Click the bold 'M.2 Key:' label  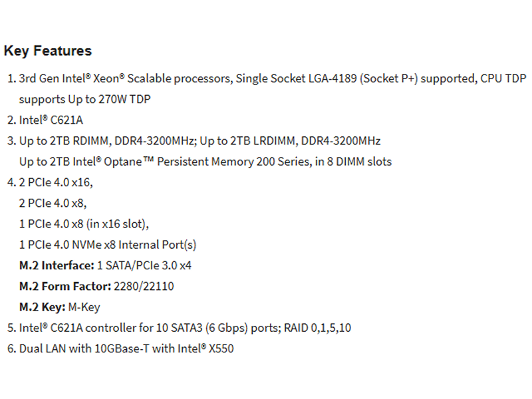coord(43,307)
